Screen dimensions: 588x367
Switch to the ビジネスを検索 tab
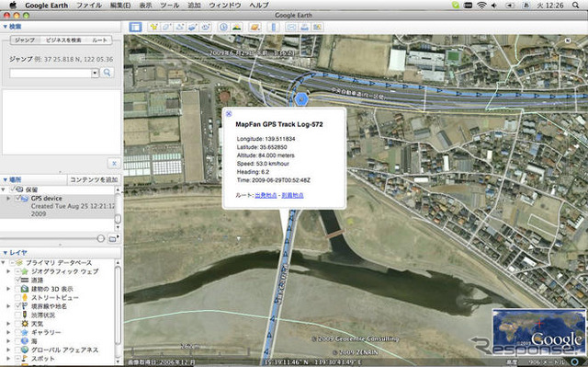pyautogui.click(x=63, y=40)
